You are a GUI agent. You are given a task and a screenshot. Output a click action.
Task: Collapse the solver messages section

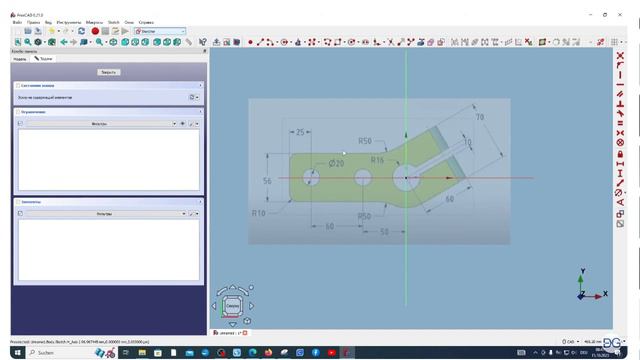200,86
